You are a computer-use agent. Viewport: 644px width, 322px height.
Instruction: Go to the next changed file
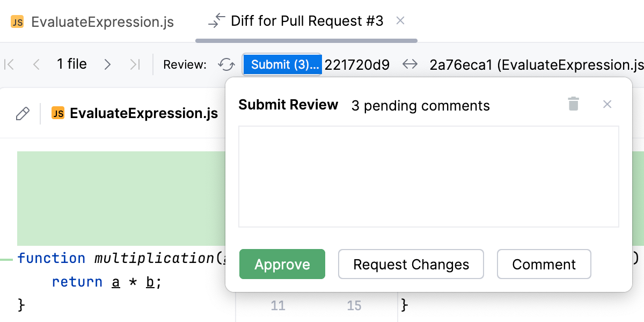pyautogui.click(x=107, y=64)
